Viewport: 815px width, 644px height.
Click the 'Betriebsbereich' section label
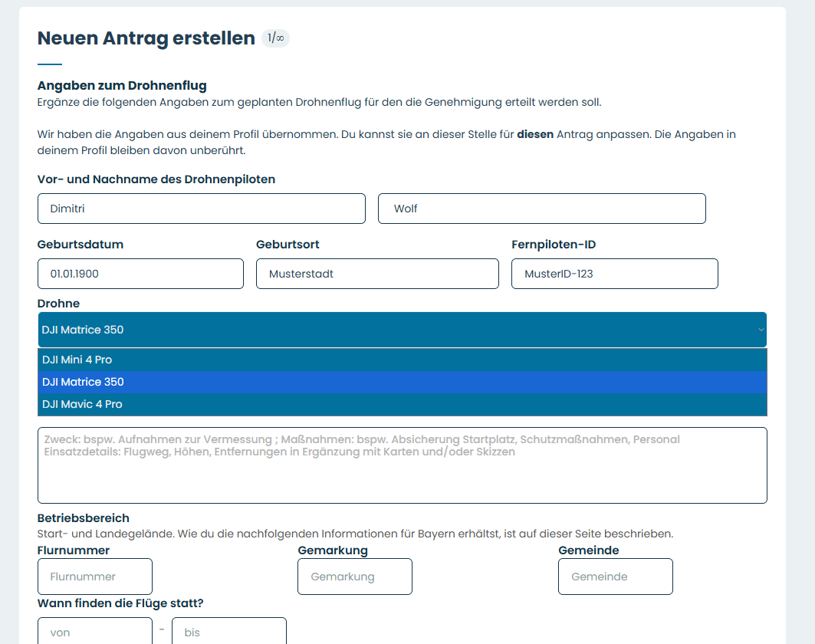(84, 518)
